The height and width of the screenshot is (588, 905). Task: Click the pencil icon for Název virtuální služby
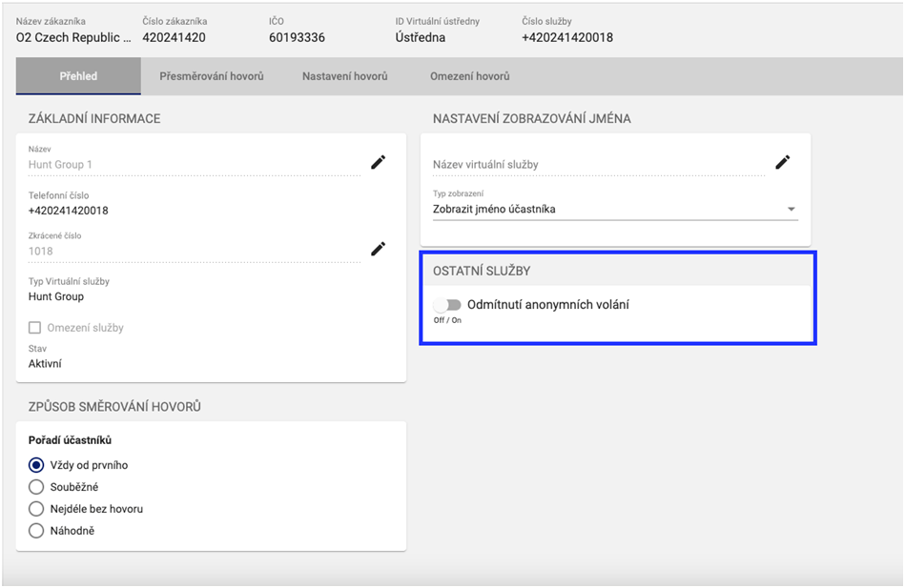(x=782, y=162)
